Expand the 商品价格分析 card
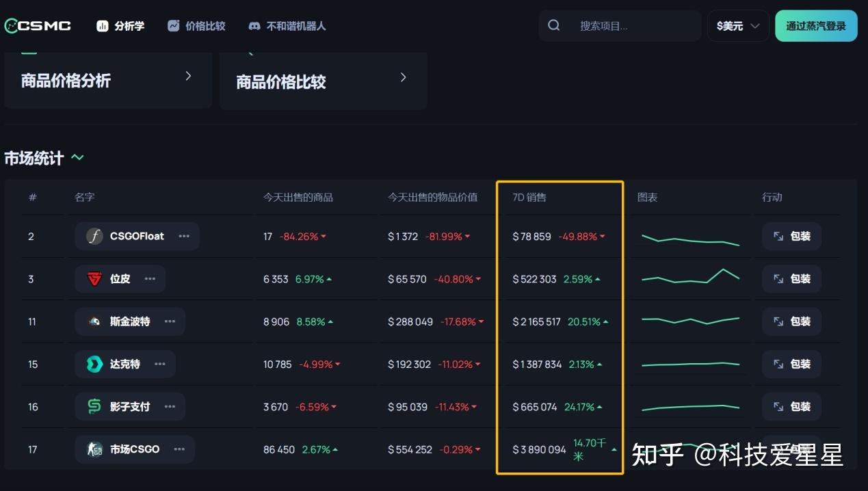The image size is (868, 491). (188, 76)
